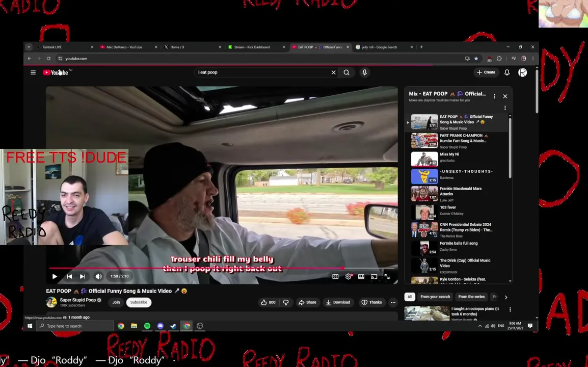This screenshot has width=588, height=367.
Task: Play FART PRANK CHAMPION from the mix
Action: [x=458, y=141]
